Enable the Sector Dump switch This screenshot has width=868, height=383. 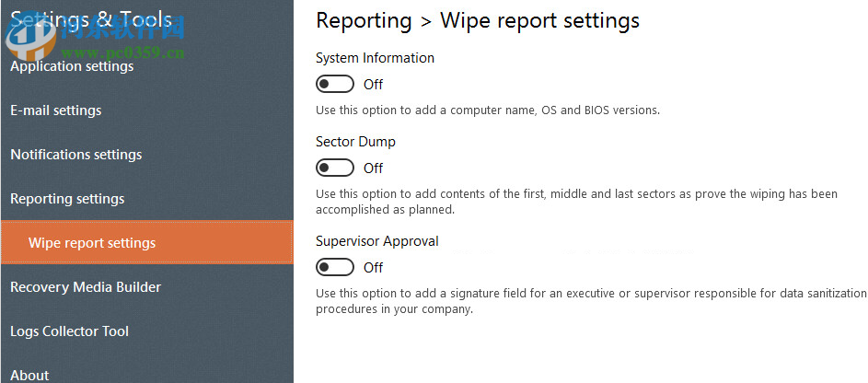coord(334,168)
